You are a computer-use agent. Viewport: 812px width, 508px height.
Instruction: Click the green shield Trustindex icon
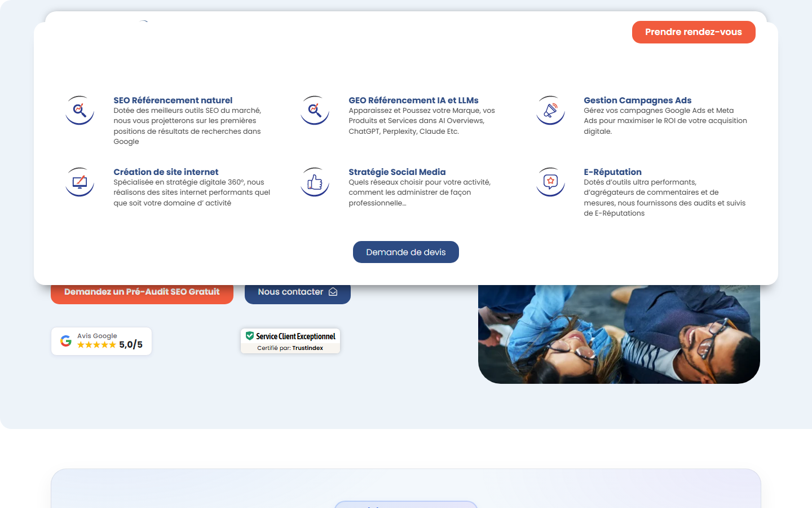(250, 336)
